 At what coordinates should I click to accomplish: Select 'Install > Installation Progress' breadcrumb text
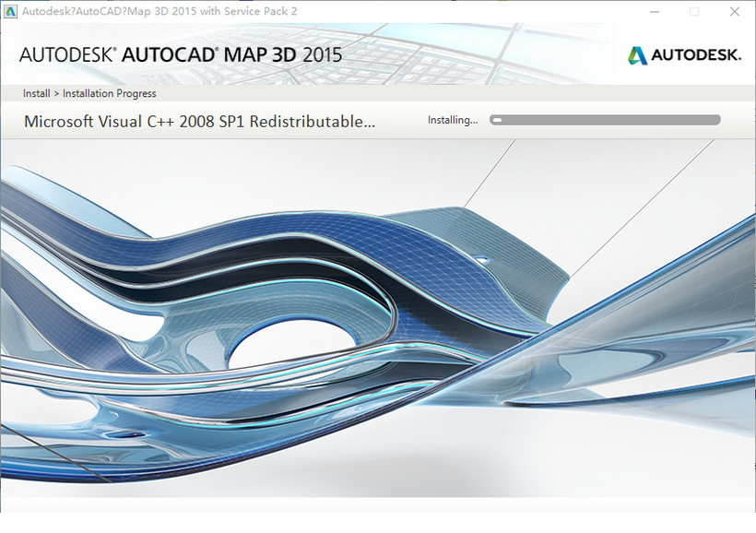(x=89, y=93)
